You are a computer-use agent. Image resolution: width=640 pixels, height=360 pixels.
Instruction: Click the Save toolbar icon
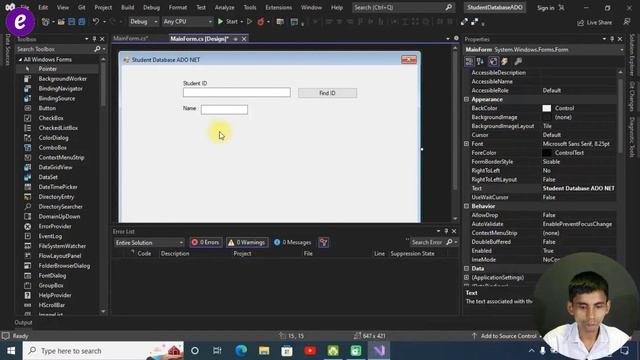coord(71,22)
